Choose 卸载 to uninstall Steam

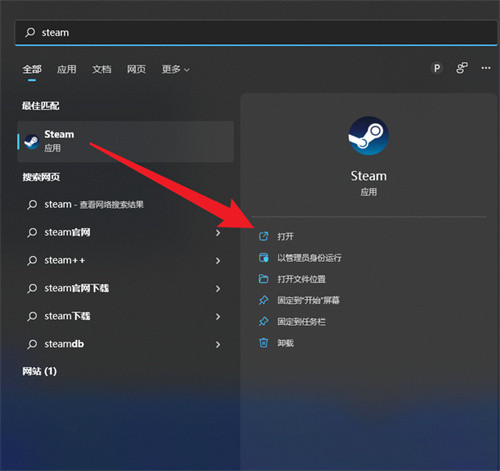coord(286,343)
